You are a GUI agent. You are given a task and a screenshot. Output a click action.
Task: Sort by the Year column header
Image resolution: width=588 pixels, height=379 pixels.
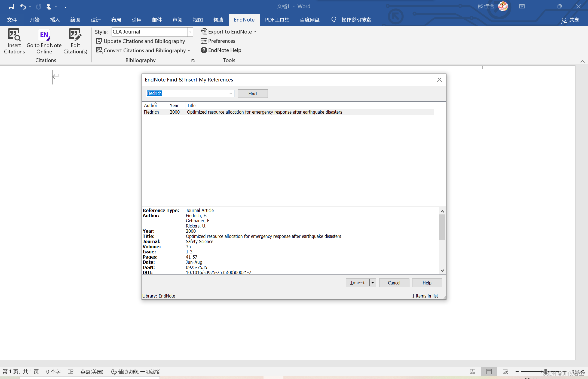(176, 105)
